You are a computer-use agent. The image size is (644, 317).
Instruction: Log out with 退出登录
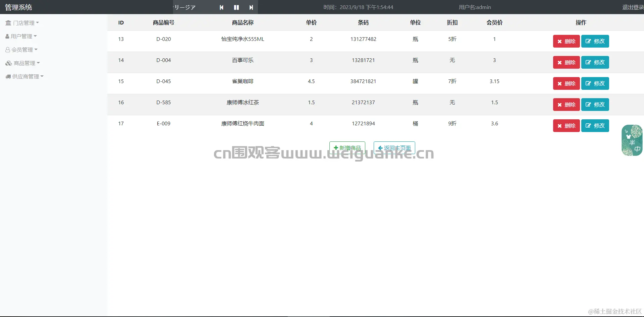coord(633,7)
